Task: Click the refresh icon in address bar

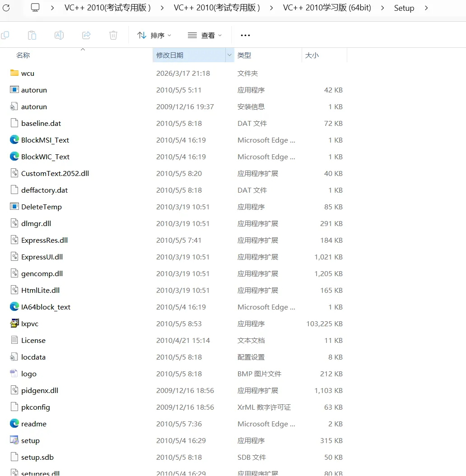Action: [x=6, y=8]
